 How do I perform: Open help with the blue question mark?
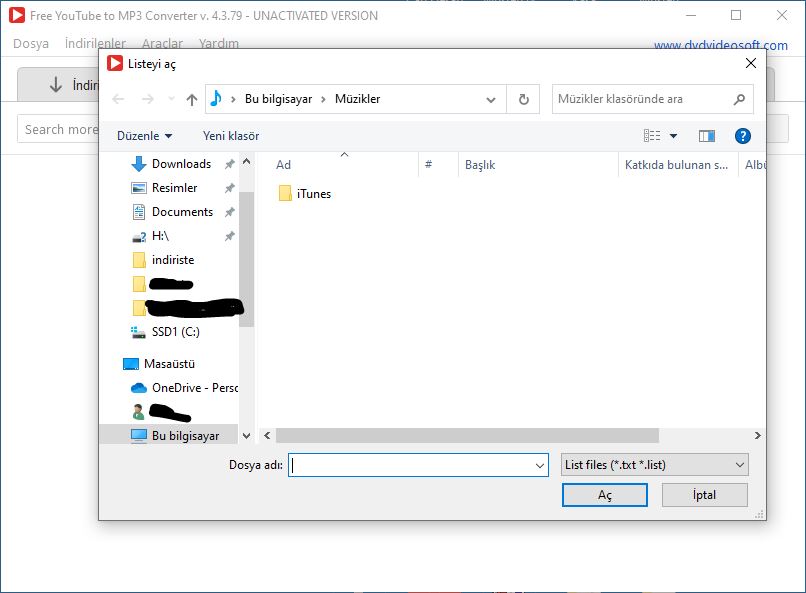(x=743, y=136)
